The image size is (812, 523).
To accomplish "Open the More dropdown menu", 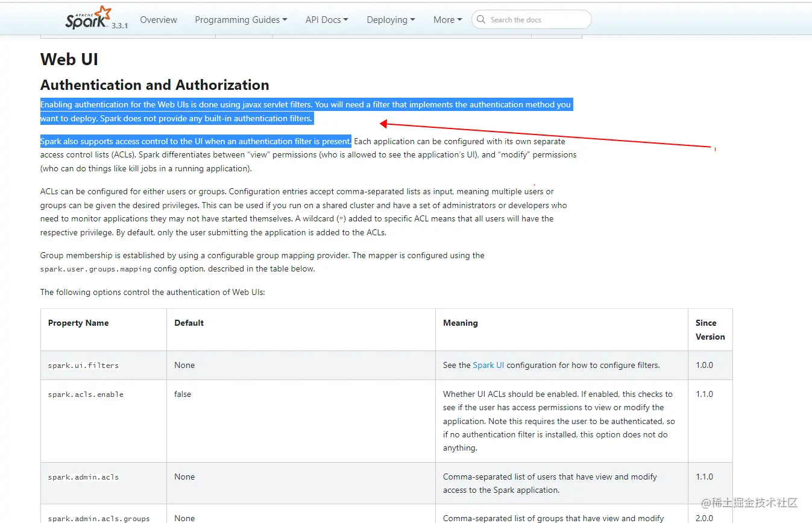I will coord(447,19).
